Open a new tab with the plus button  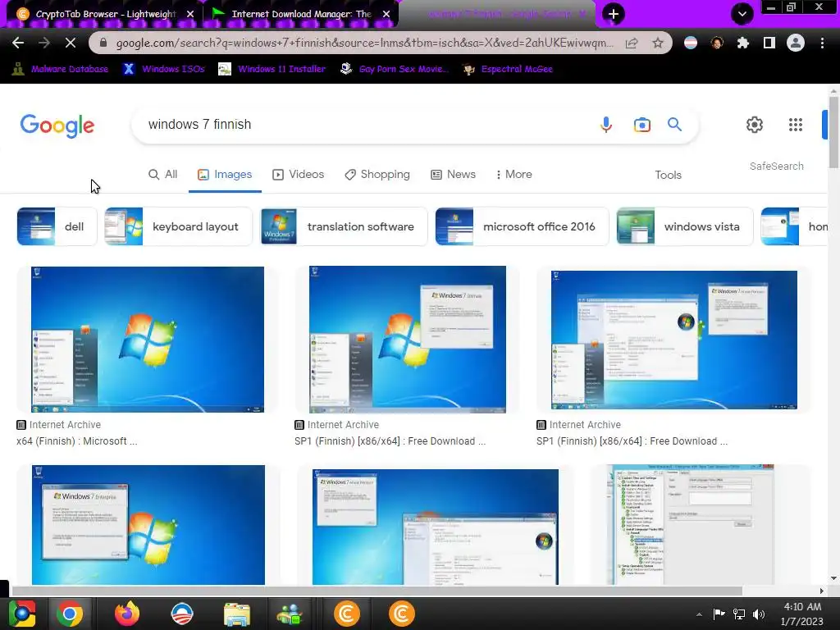pos(614,14)
